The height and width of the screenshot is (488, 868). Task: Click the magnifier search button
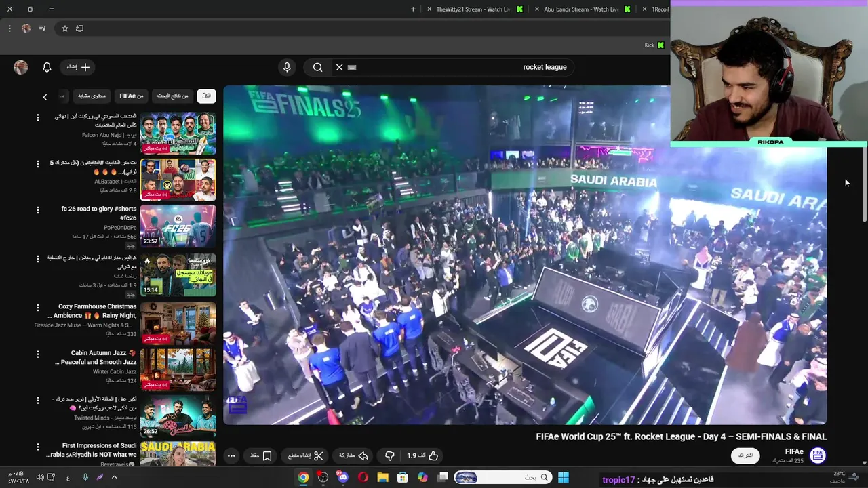[317, 67]
